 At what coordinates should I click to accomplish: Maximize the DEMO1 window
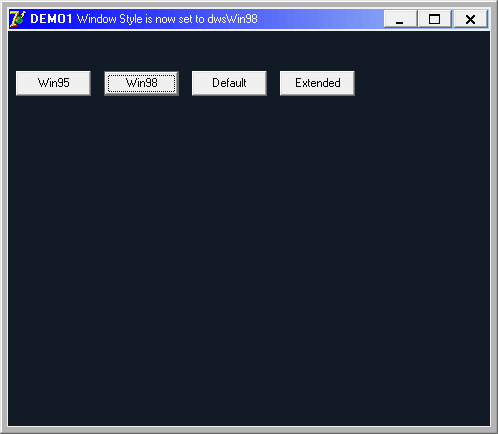[x=435, y=19]
